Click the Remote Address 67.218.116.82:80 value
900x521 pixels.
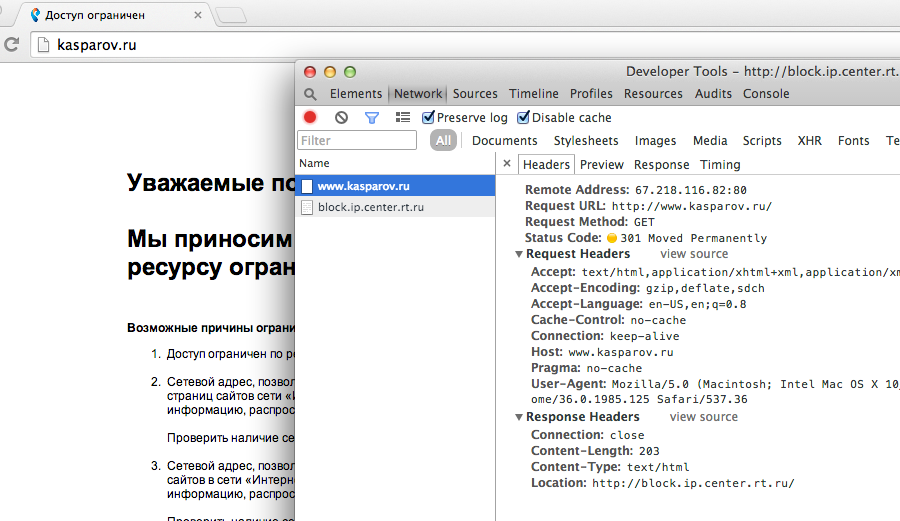coord(691,190)
